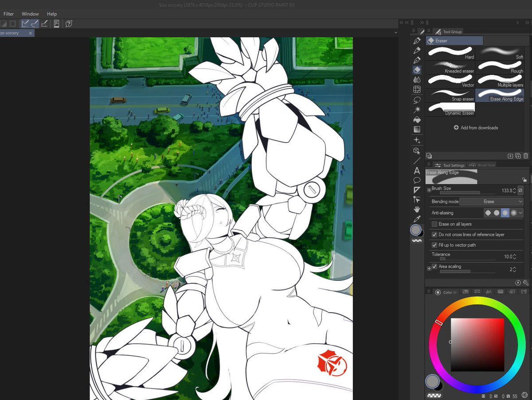Screen dimensions: 532x400
Task: Click the help question bubble icon in command bar
Action: pos(69,24)
